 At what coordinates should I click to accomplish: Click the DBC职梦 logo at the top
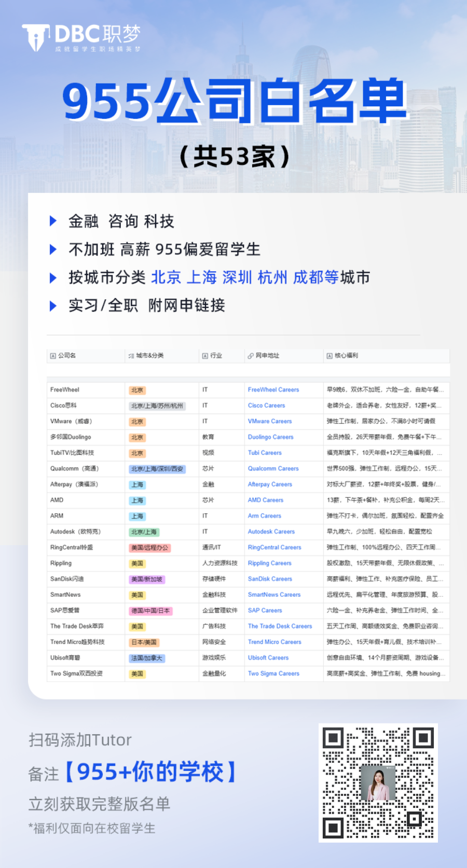pos(81,37)
